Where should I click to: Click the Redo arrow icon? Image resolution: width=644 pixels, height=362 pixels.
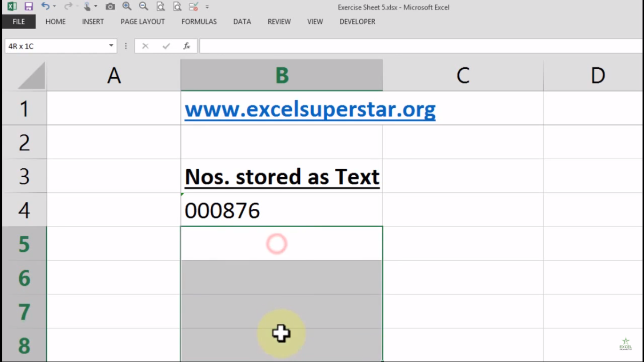(68, 7)
